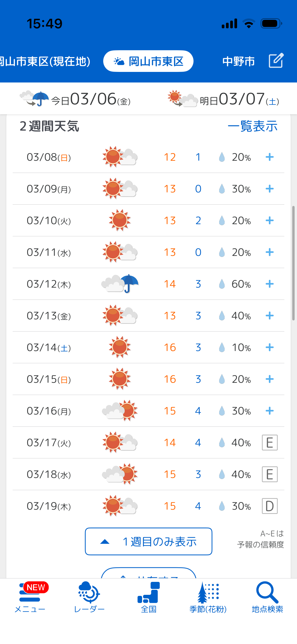This screenshot has height=644, width=297.
Task: Expand the 03/08 forecast with plus
Action: 270,157
